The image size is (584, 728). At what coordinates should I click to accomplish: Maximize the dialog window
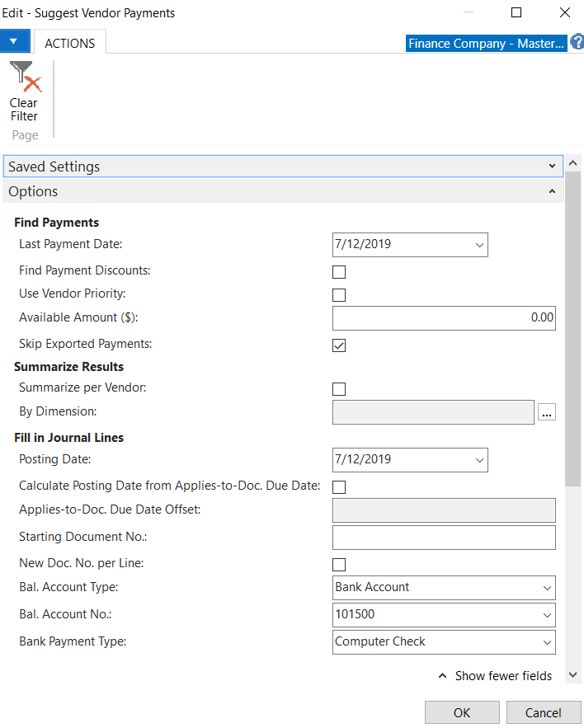(516, 13)
